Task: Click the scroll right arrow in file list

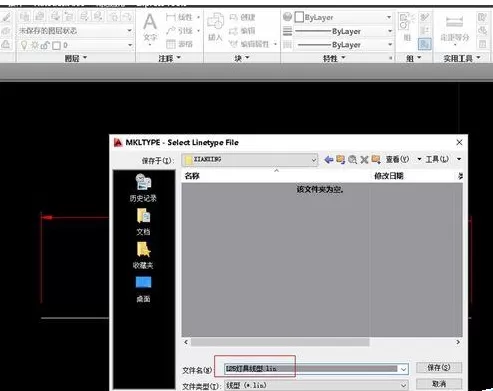Action: tap(458, 342)
